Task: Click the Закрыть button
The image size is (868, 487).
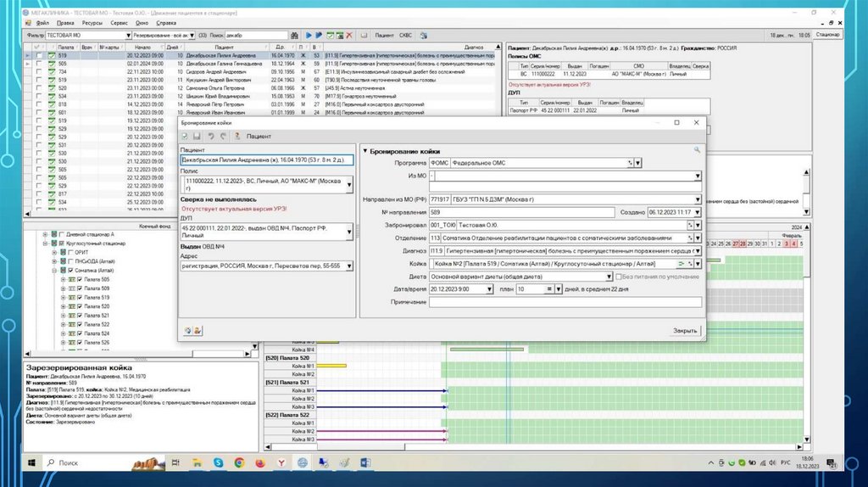Action: (x=685, y=330)
